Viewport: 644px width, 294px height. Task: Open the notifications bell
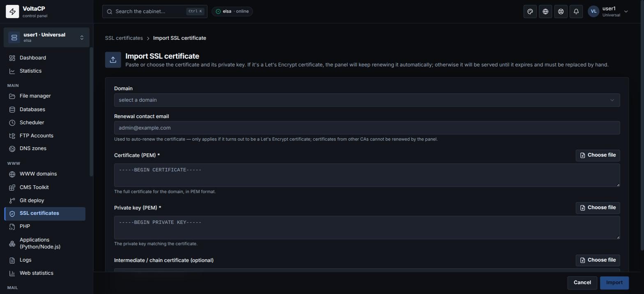coord(576,11)
